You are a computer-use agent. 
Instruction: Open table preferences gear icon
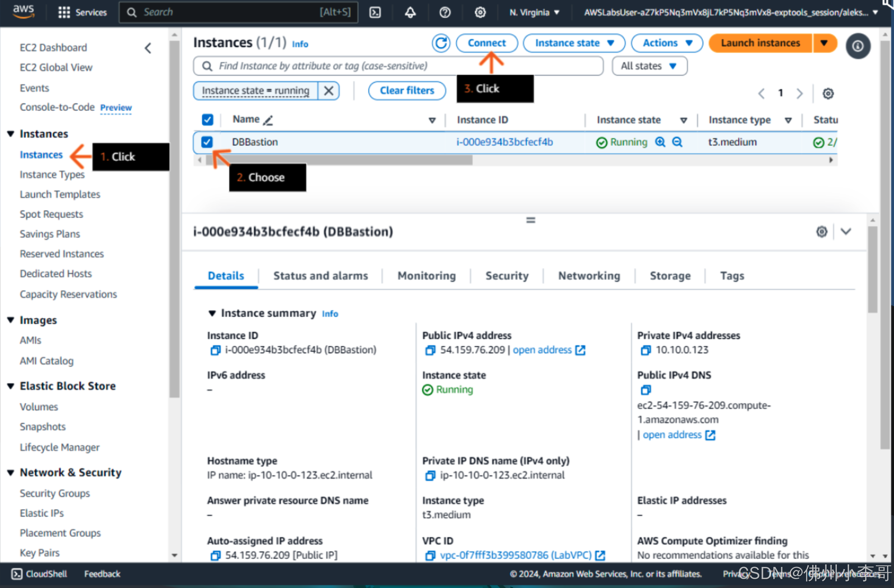click(x=828, y=93)
